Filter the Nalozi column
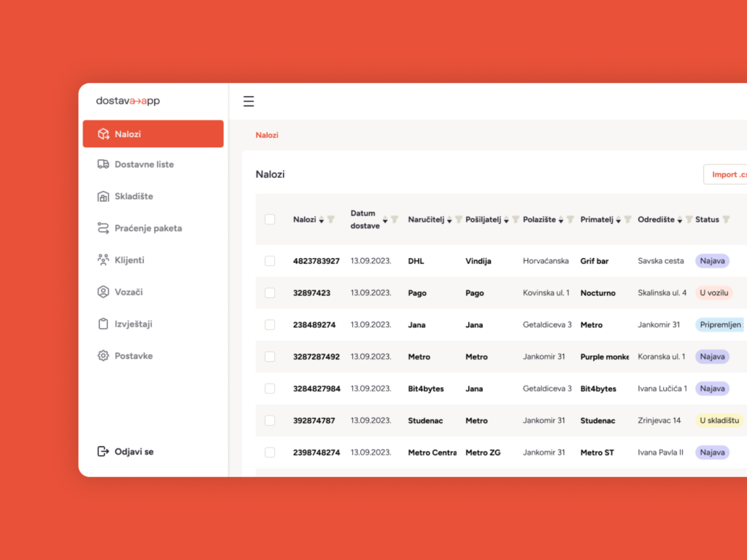This screenshot has width=747, height=560. tap(331, 219)
